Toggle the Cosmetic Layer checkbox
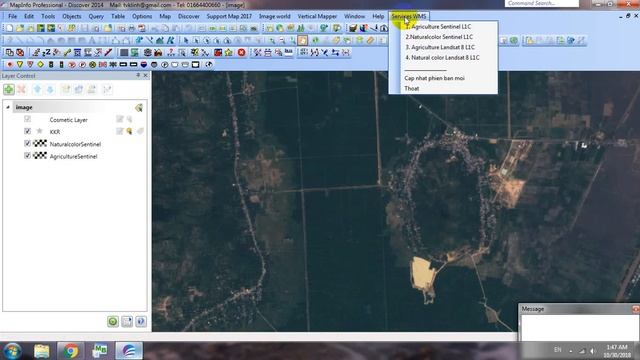 tap(27, 119)
